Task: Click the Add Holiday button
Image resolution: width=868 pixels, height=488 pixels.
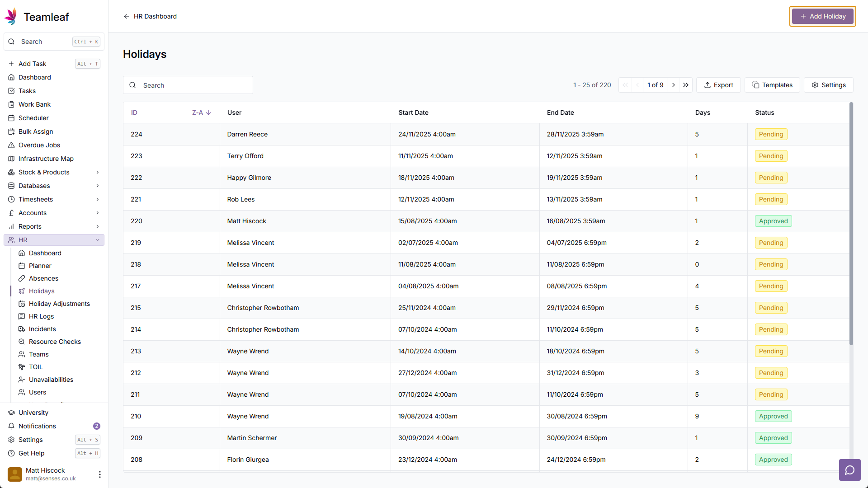Action: [822, 16]
